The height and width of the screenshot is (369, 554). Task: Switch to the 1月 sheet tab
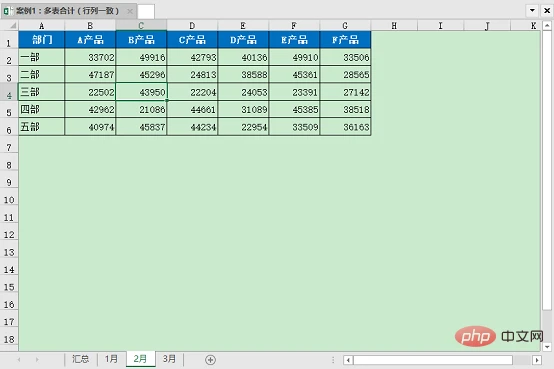click(x=111, y=359)
